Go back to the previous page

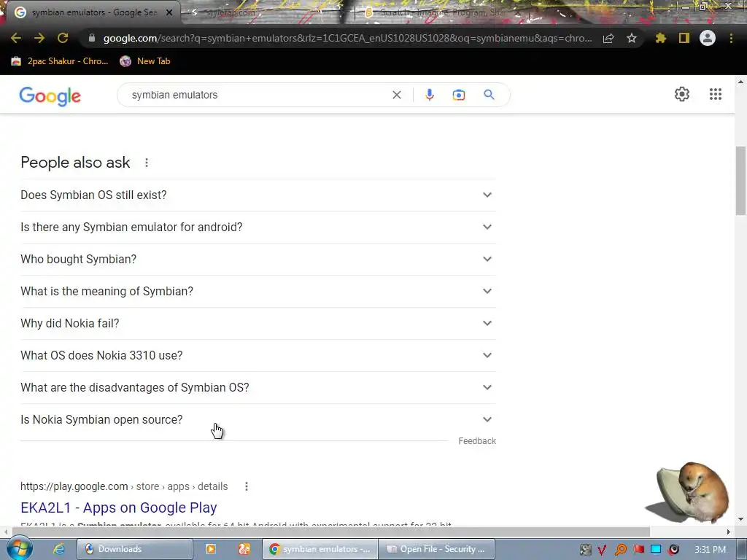click(16, 38)
